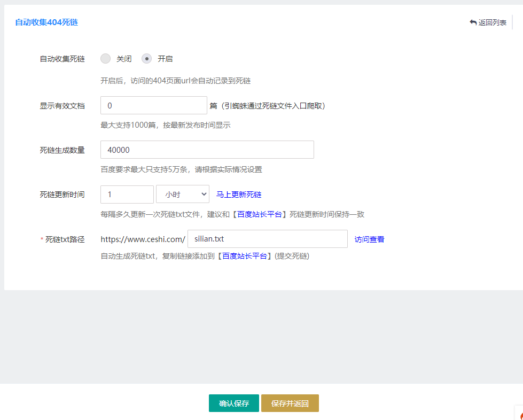Viewport: 523px width, 420px height.
Task: Click the 死链txt路径 label
Action: pyautogui.click(x=65, y=239)
